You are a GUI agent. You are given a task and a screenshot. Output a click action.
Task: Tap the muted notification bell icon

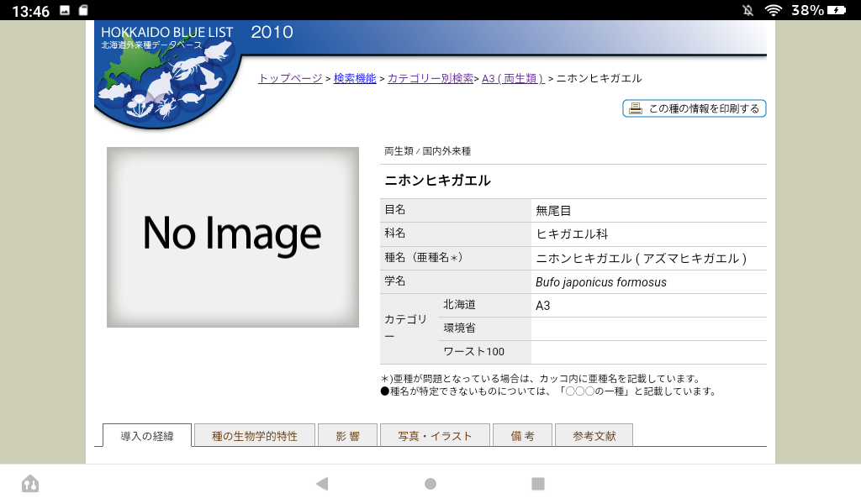coord(747,10)
